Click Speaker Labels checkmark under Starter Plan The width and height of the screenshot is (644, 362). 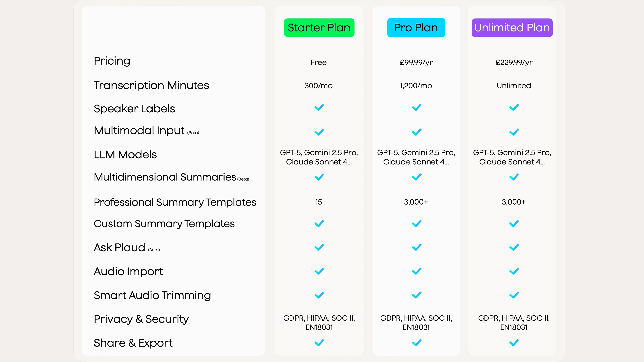pyautogui.click(x=319, y=107)
